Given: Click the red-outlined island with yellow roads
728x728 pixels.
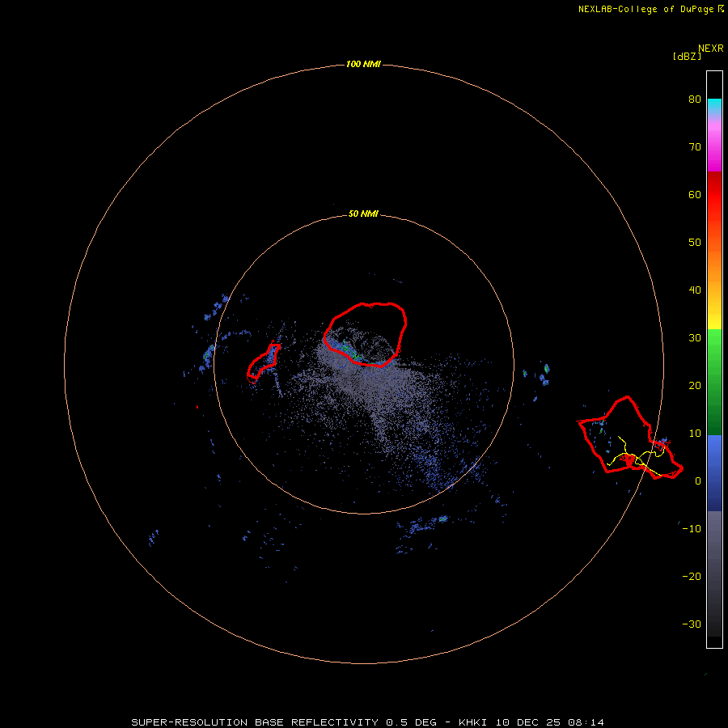Looking at the screenshot, I should tap(630, 438).
